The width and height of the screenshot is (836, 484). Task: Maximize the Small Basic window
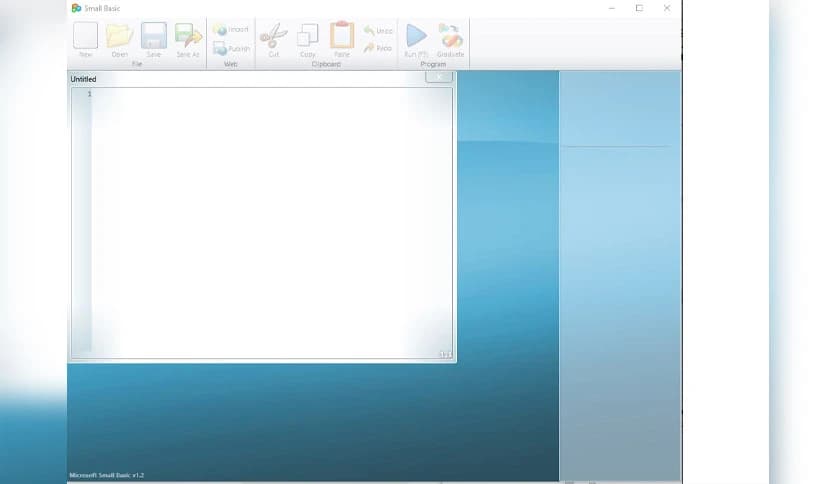pos(639,8)
